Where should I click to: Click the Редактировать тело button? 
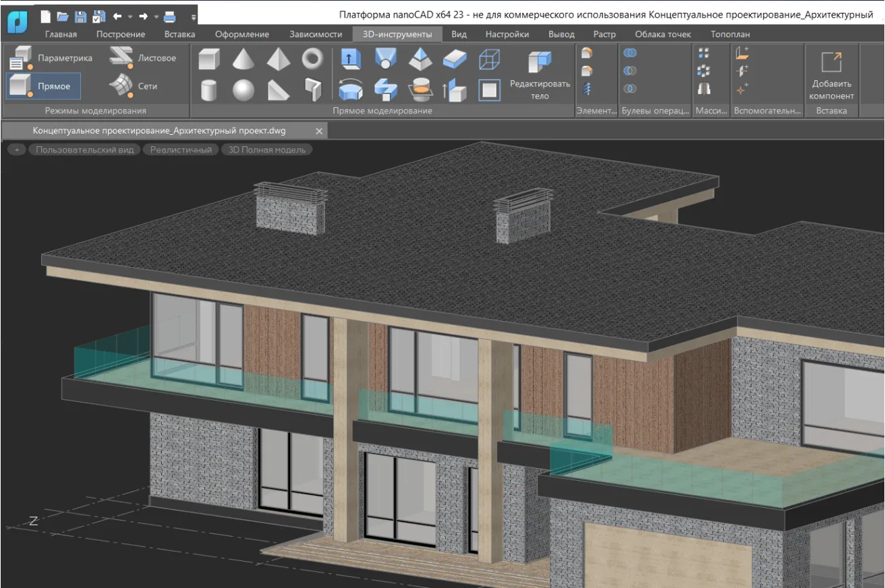tap(540, 75)
